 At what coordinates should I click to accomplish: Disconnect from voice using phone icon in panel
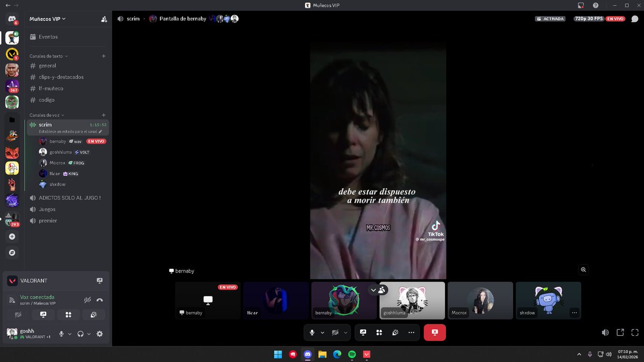99,300
